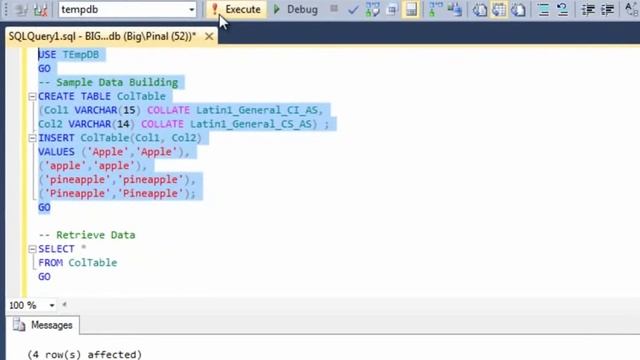This screenshot has width=640, height=360.
Task: Close the SQLQuery1.sql tab
Action: [x=209, y=36]
